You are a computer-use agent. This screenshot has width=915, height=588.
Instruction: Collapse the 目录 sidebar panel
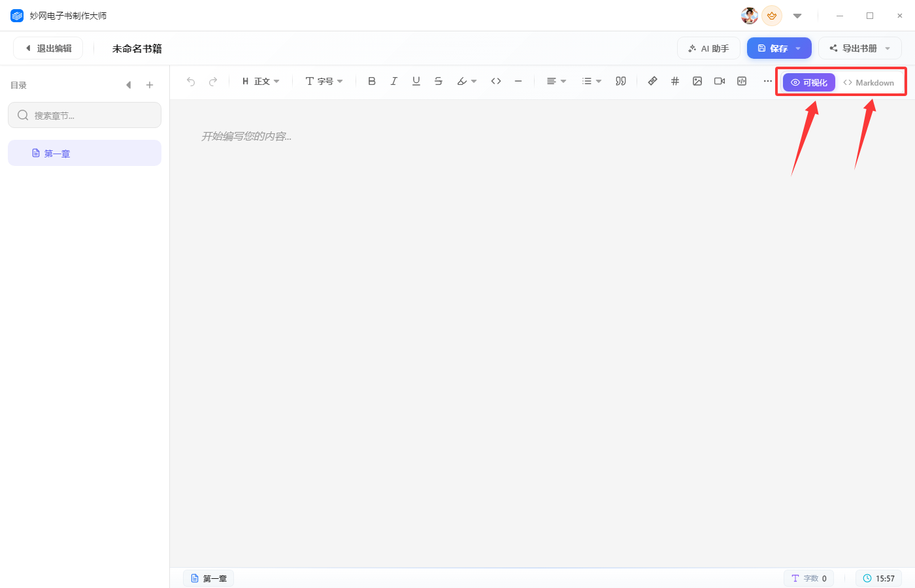click(129, 85)
